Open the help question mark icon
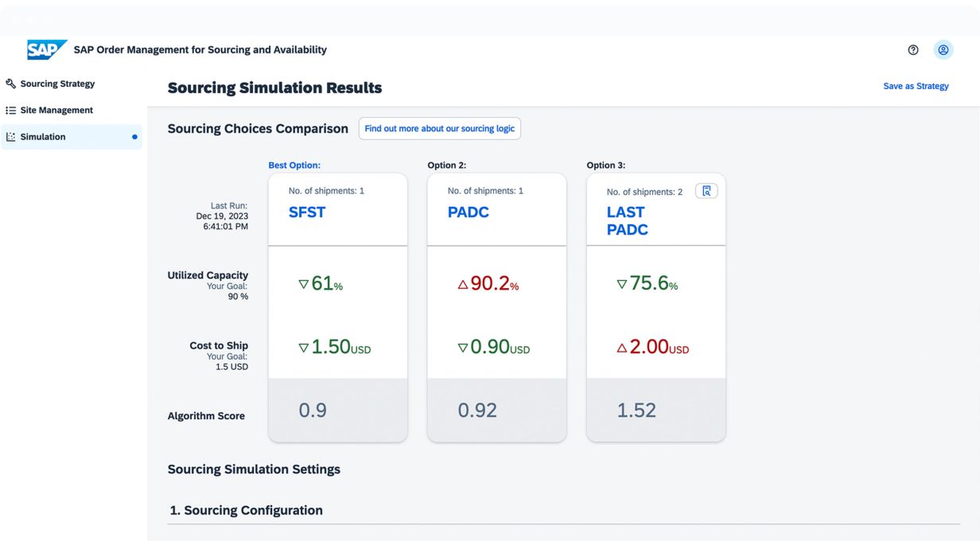The width and height of the screenshot is (980, 541). (913, 50)
